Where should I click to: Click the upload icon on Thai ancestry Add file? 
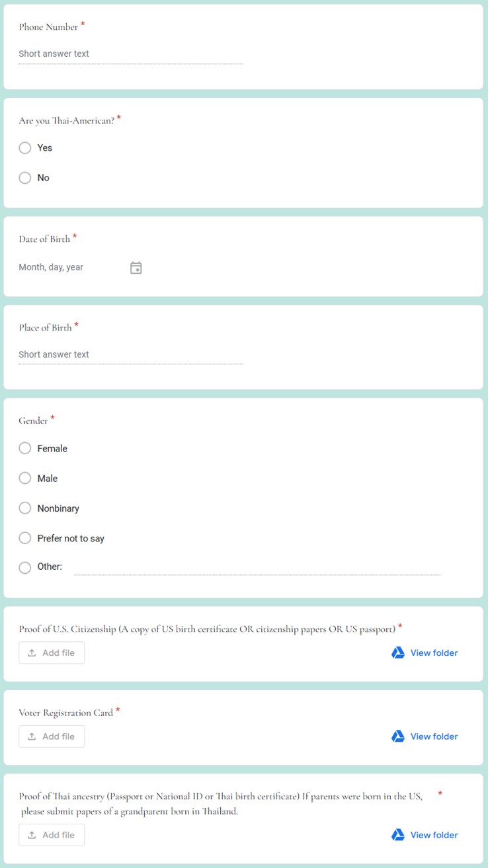tap(30, 835)
